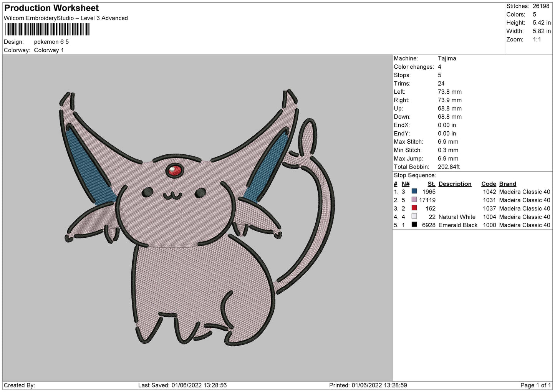Click the Up value 68.8 mm
555x392 pixels.
[449, 109]
